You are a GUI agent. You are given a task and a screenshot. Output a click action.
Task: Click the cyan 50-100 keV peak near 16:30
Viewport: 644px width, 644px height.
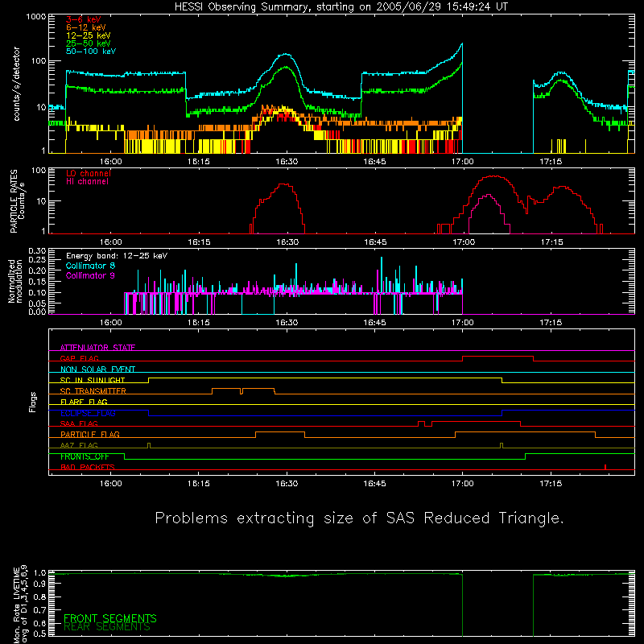[286, 54]
